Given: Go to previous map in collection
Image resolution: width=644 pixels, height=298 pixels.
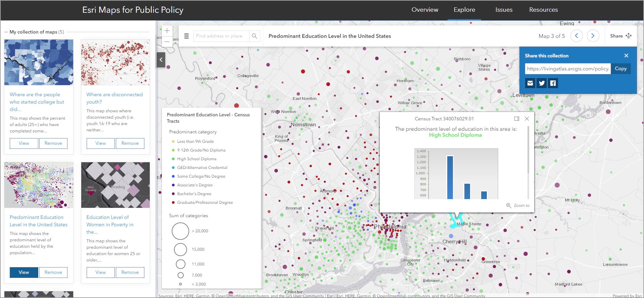Looking at the screenshot, I should [577, 36].
